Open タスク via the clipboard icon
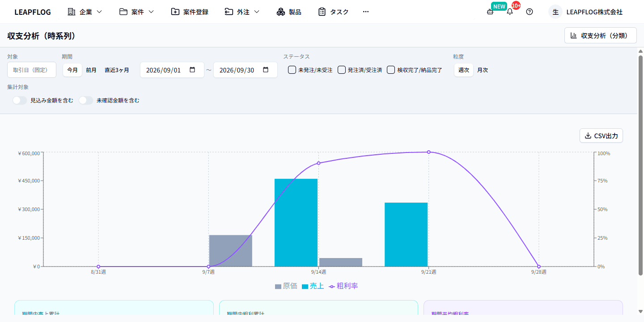Screen dimensions: 644x322 coord(322,12)
